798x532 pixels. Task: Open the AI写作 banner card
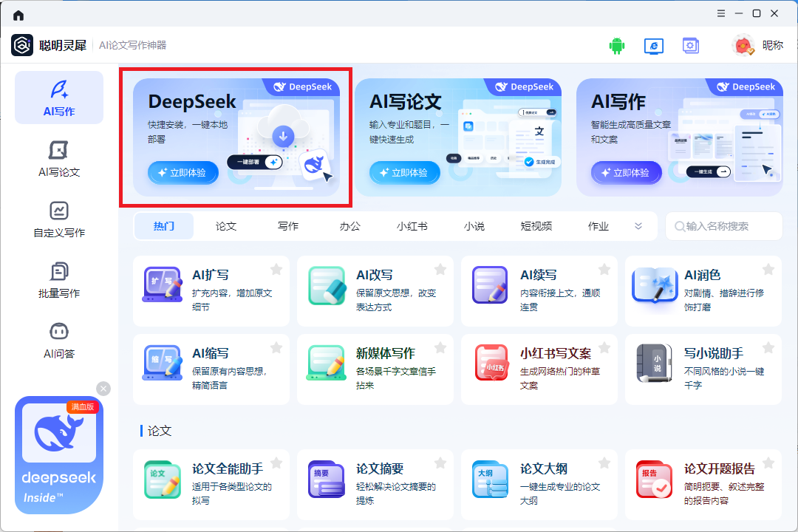(680, 137)
